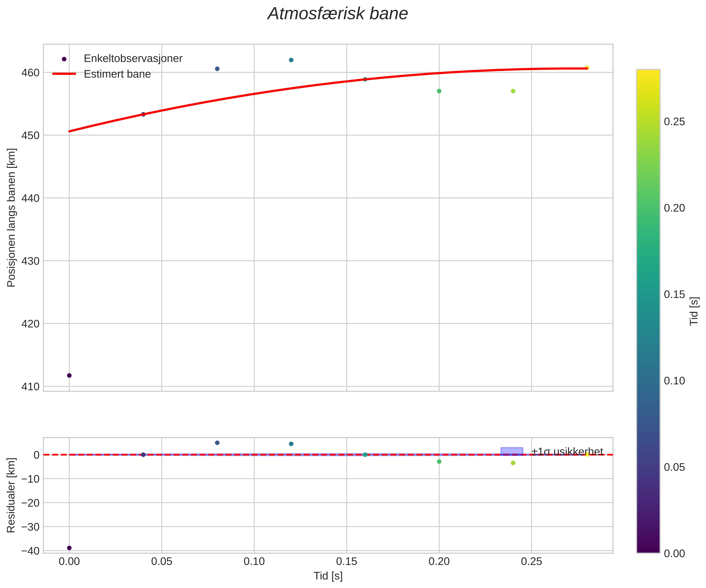Screen dimensions: 706x588
Task: Click the outlier data point near 412 km
Action: [x=69, y=375]
